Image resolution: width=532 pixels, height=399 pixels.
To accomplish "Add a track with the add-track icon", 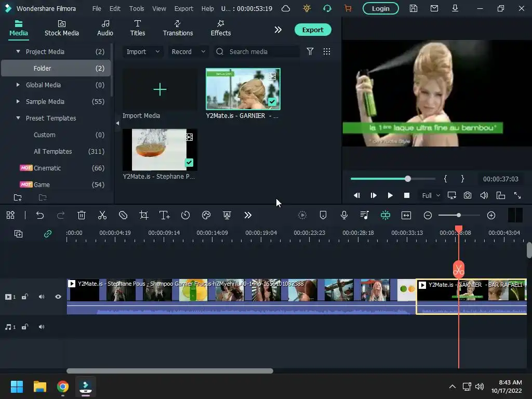I will pos(18,234).
